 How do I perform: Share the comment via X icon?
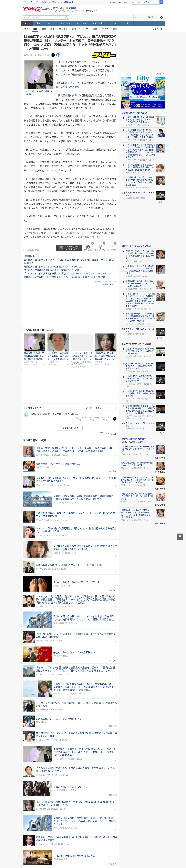pyautogui.click(x=114, y=419)
